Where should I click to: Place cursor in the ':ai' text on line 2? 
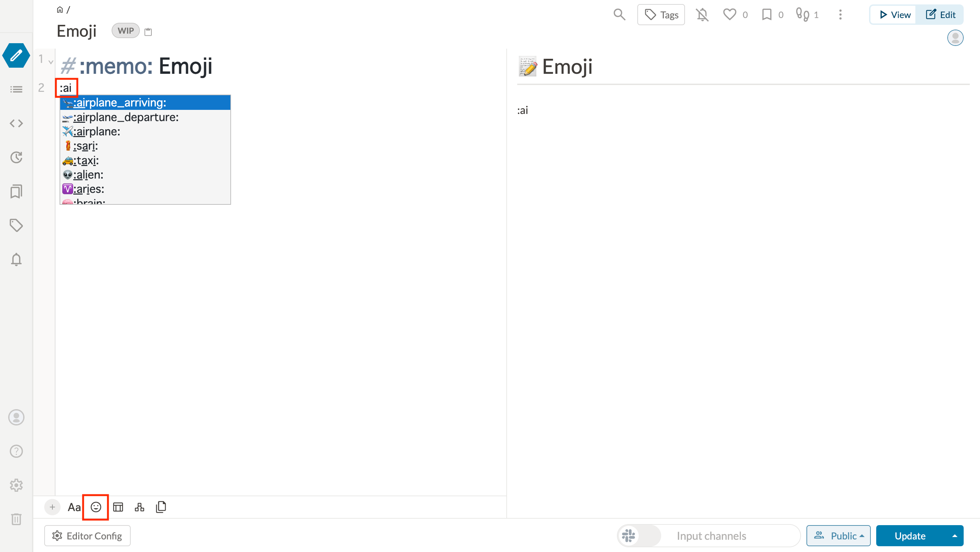click(66, 88)
